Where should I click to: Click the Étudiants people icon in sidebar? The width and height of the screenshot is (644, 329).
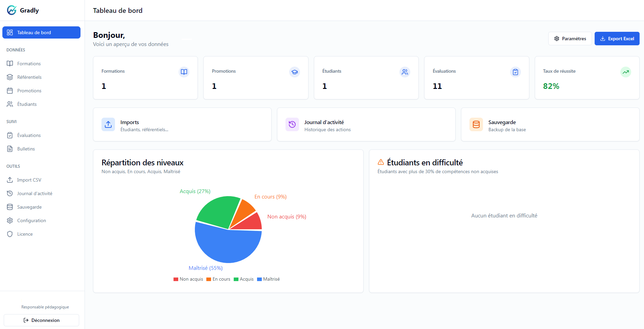pyautogui.click(x=10, y=104)
